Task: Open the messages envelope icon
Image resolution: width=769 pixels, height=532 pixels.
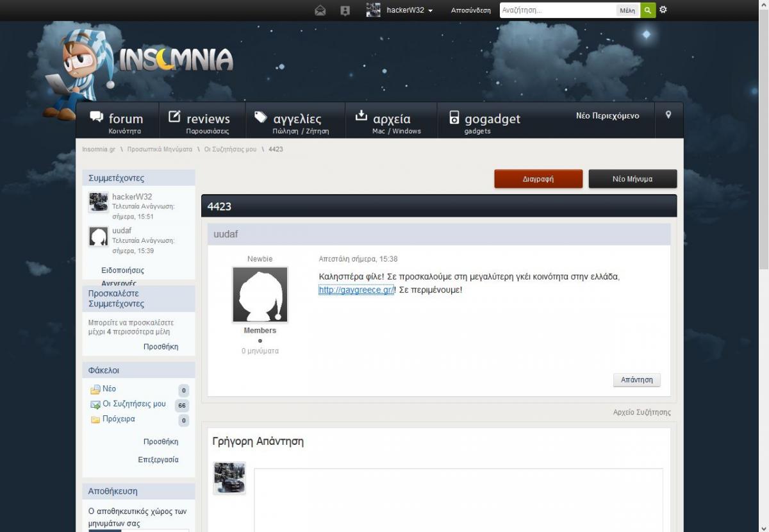Action: pos(320,10)
